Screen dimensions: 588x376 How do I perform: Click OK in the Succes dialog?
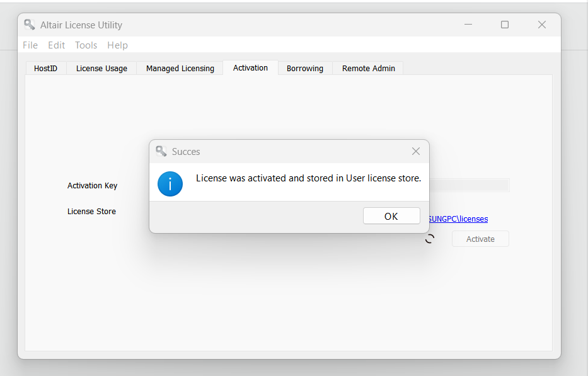(391, 216)
